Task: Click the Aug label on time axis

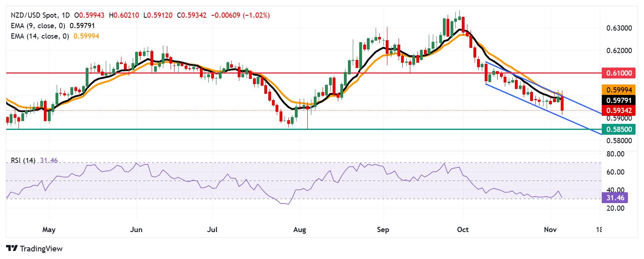Action: pyautogui.click(x=300, y=230)
